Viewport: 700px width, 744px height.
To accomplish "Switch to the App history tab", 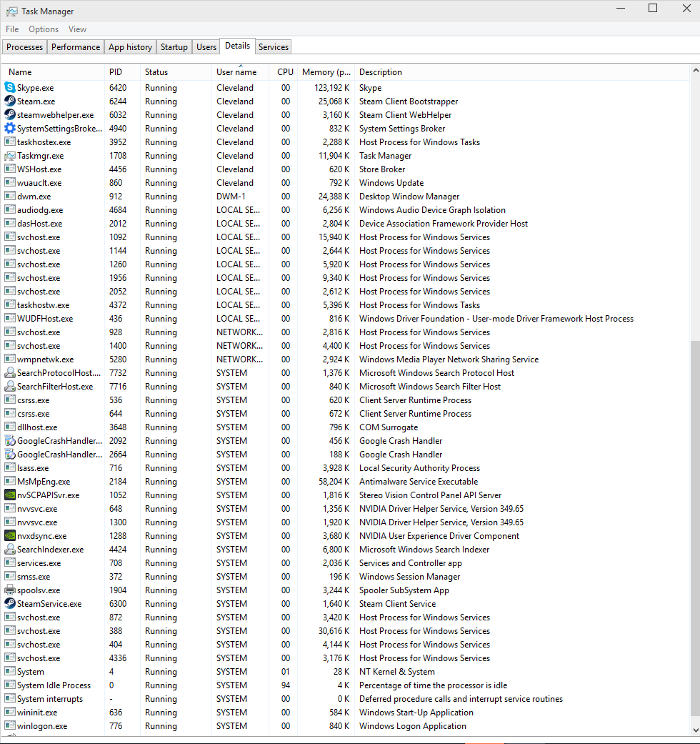I will point(131,47).
